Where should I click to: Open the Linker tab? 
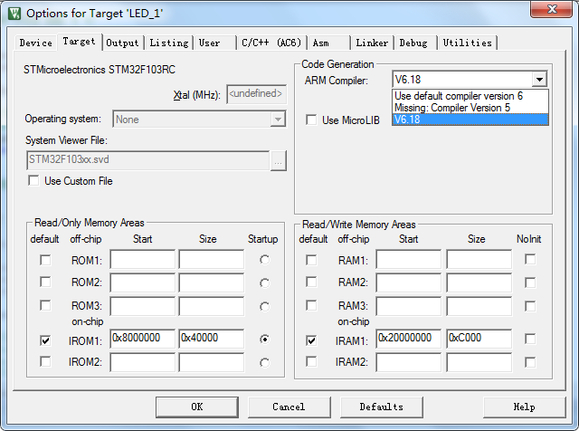click(x=372, y=43)
